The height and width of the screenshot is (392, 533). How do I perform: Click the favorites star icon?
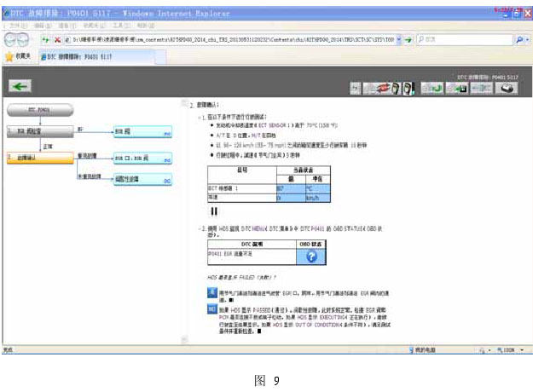tap(9, 56)
